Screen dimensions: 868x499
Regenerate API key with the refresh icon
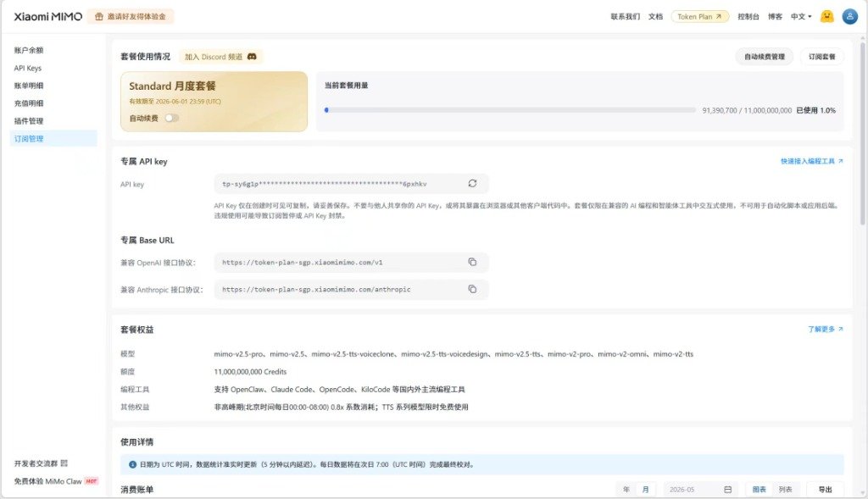click(x=472, y=183)
